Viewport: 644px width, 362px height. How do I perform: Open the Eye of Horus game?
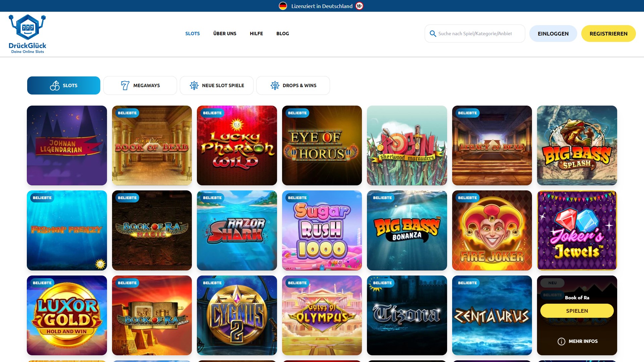[x=322, y=145]
